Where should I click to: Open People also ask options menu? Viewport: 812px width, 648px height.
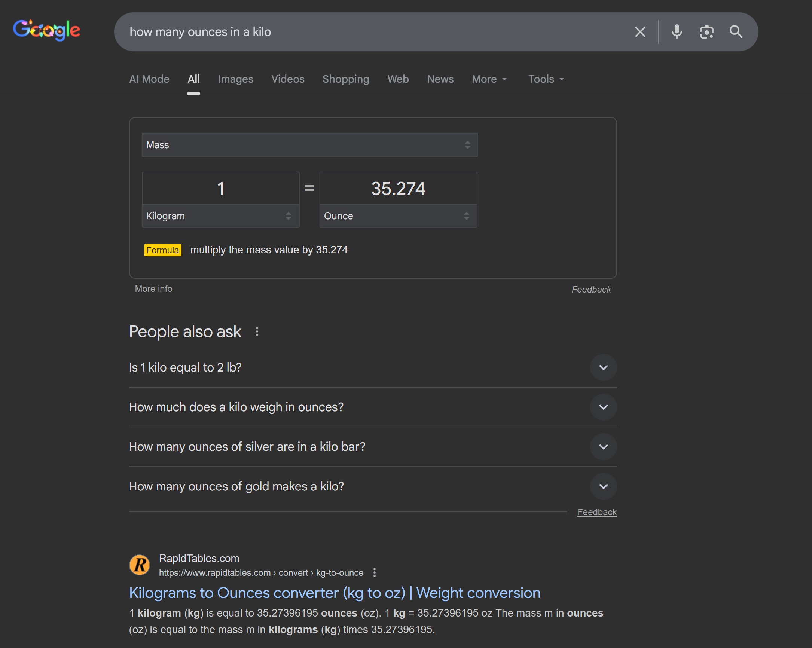pos(257,332)
